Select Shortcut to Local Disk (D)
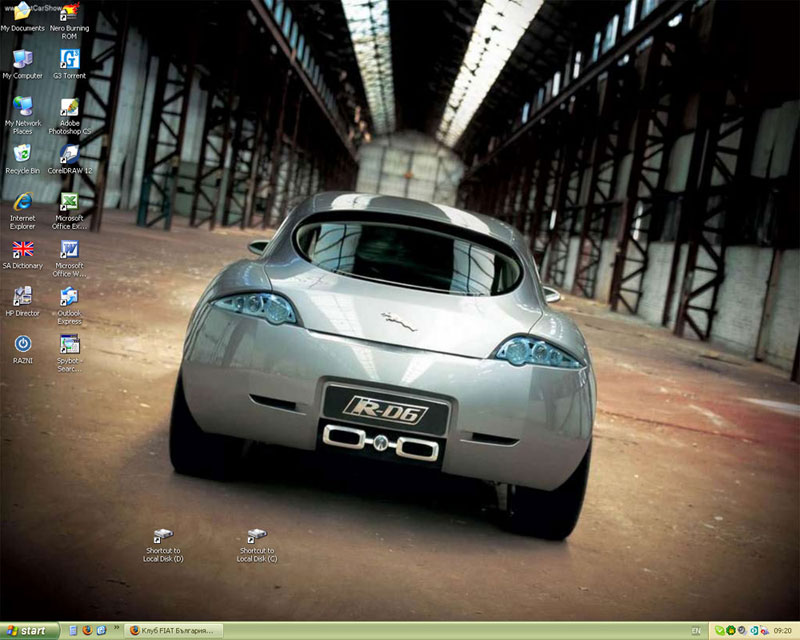Screen dimensions: 800x640 tap(163, 537)
